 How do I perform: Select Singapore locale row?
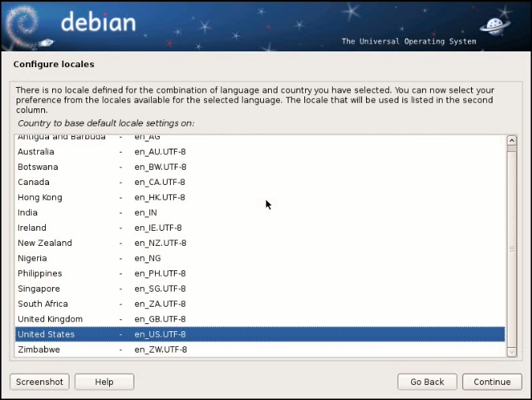260,289
